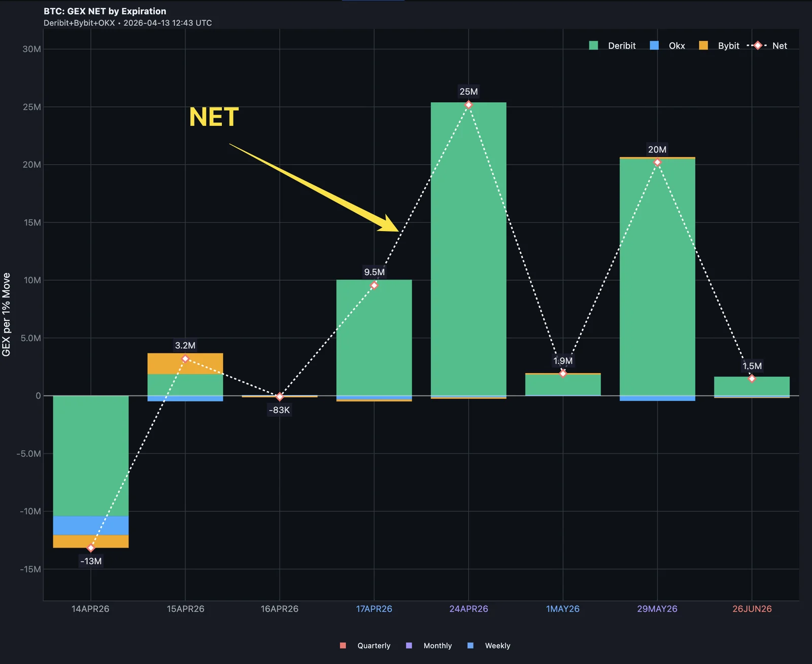Viewport: 812px width, 664px height.
Task: Toggle the Deribit series via its legend label
Action: [x=622, y=46]
